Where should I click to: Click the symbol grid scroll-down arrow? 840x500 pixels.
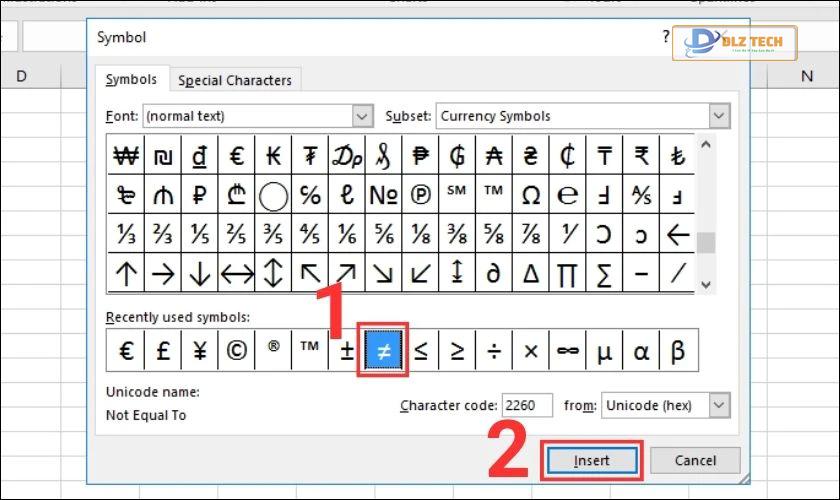pyautogui.click(x=706, y=285)
